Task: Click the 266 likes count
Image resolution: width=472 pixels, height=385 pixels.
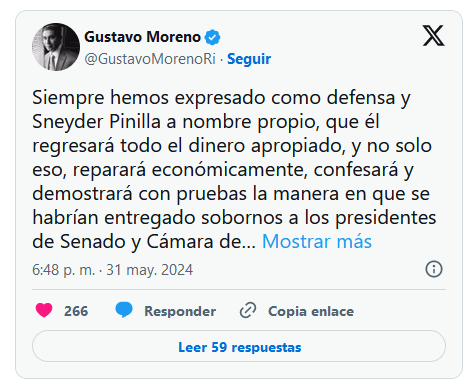Action: (76, 311)
